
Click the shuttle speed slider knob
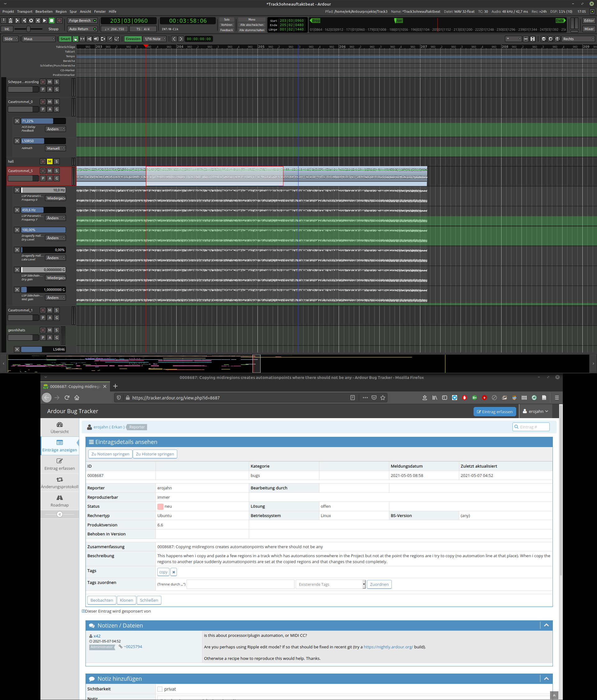(x=28, y=29)
